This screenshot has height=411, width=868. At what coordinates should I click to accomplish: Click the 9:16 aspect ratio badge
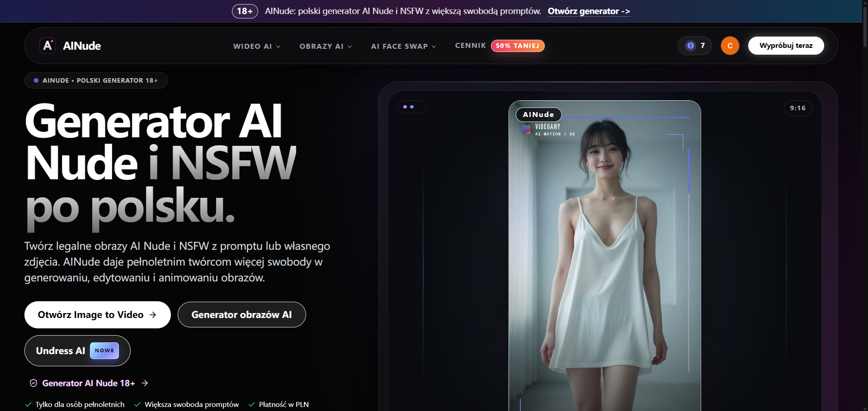click(797, 108)
